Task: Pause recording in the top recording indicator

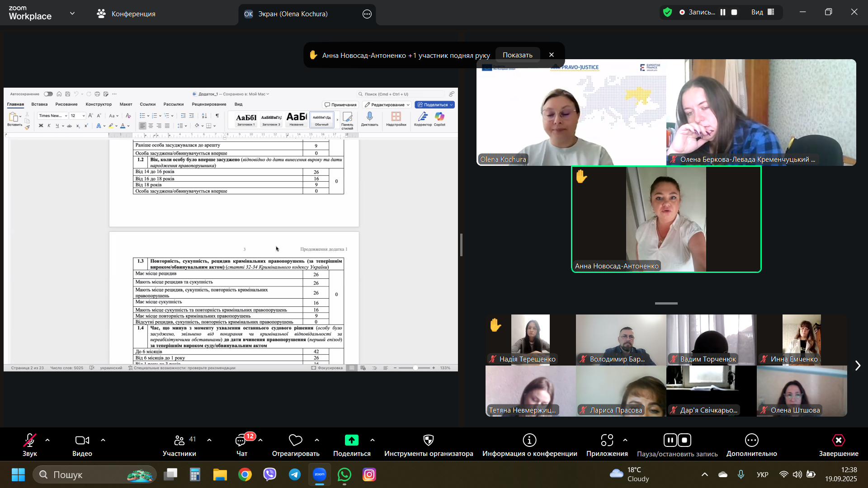Action: 723,13
